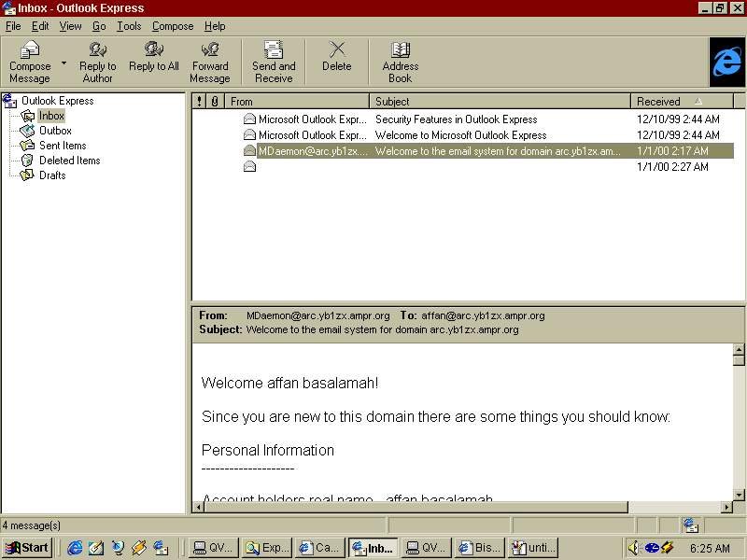Viewport: 747px width, 560px height.
Task: Click the preview pane scroll down arrow
Action: point(739,495)
